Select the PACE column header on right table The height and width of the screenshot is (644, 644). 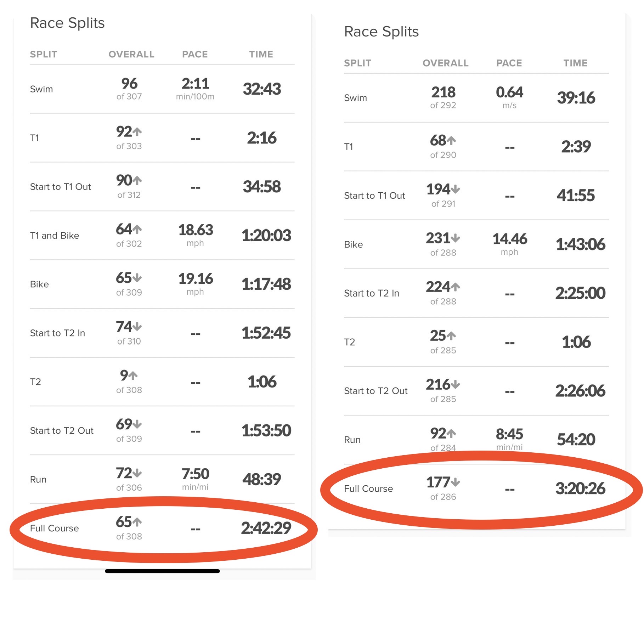click(510, 63)
